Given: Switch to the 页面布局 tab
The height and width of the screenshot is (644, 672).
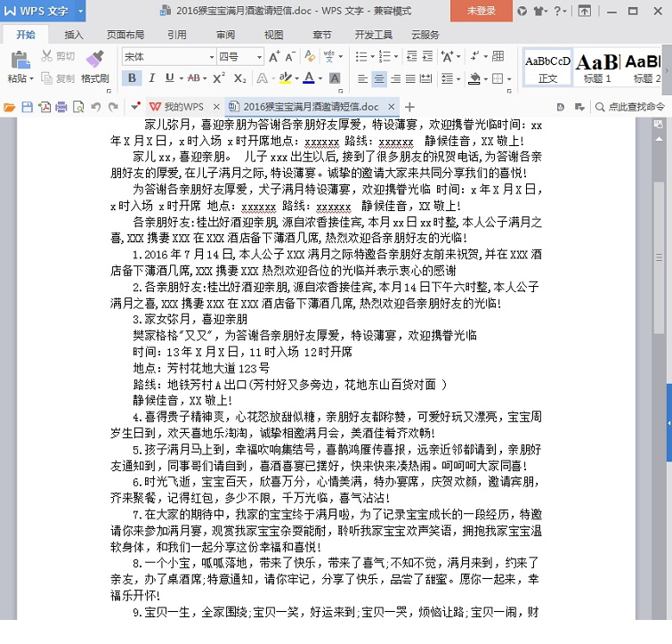Looking at the screenshot, I should (x=125, y=35).
